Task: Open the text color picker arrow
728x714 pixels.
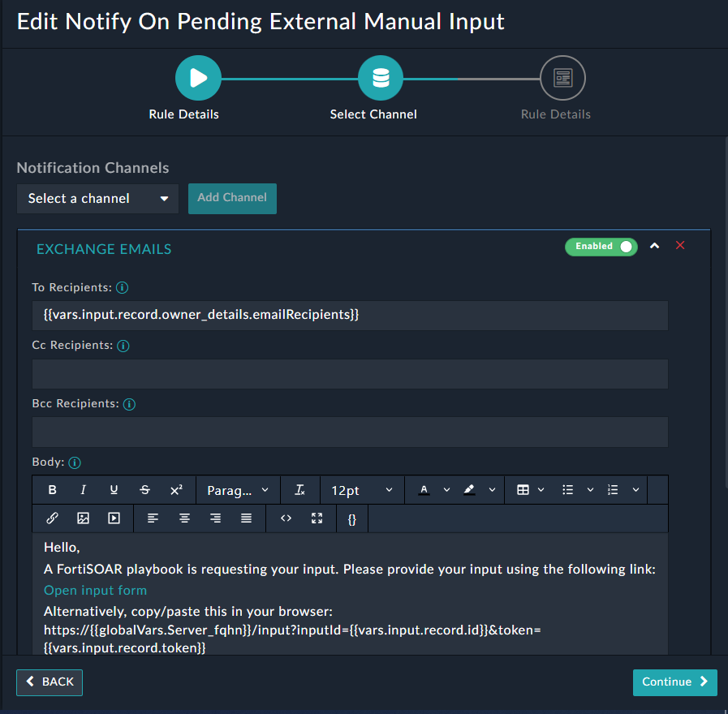Action: (446, 490)
